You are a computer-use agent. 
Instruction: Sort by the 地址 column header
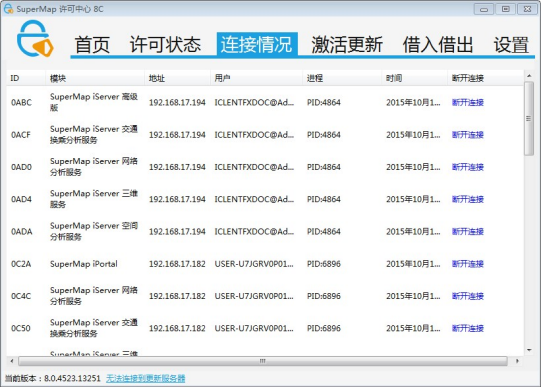177,78
